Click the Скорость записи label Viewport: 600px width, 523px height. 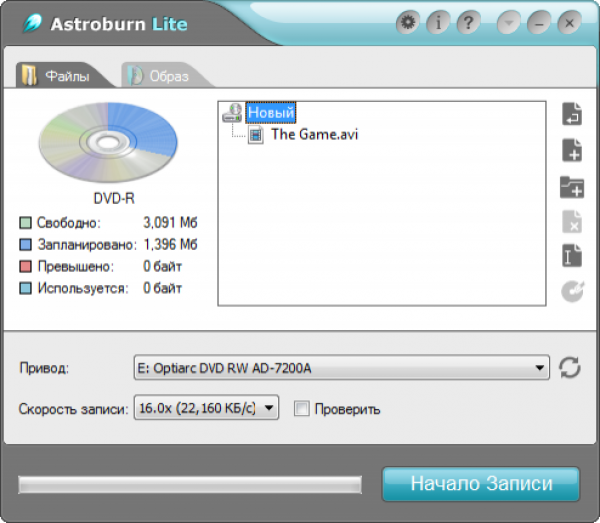click(73, 409)
